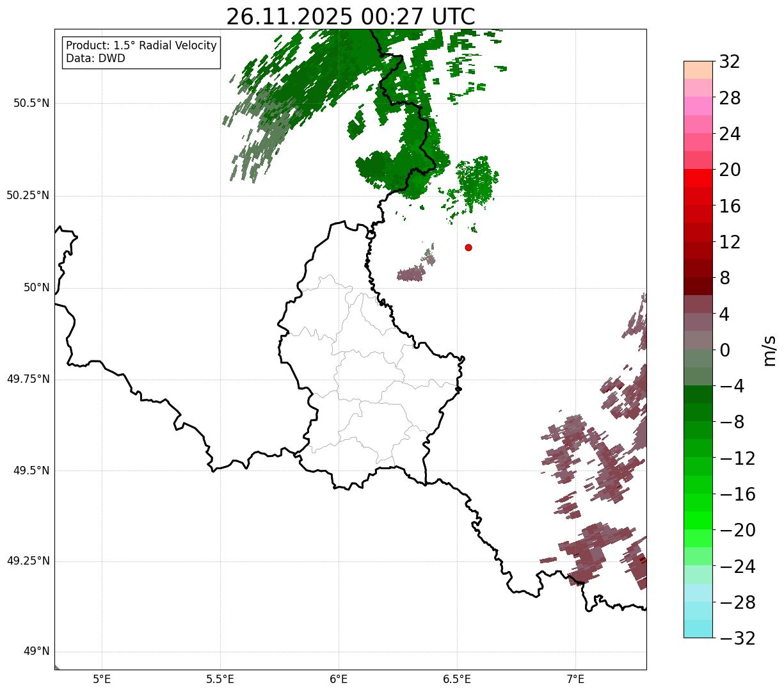Click the 'Product: 1.5° Radial Velocity' label

click(141, 46)
